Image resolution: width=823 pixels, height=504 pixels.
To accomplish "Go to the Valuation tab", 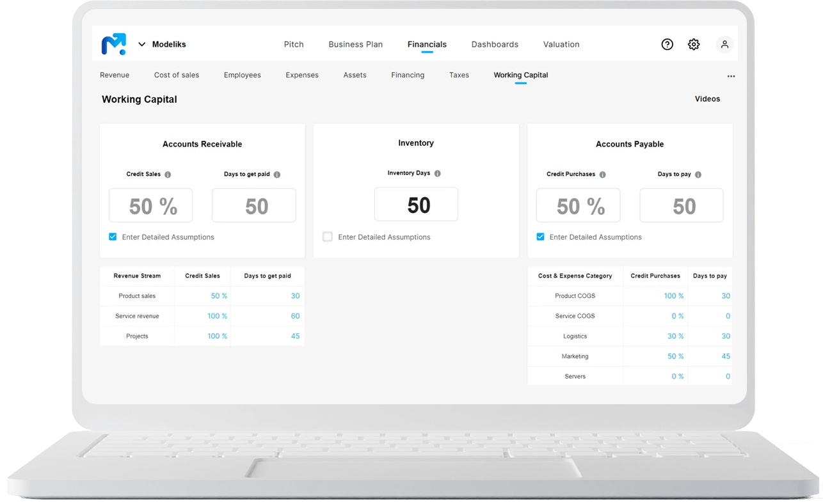I will 561,44.
